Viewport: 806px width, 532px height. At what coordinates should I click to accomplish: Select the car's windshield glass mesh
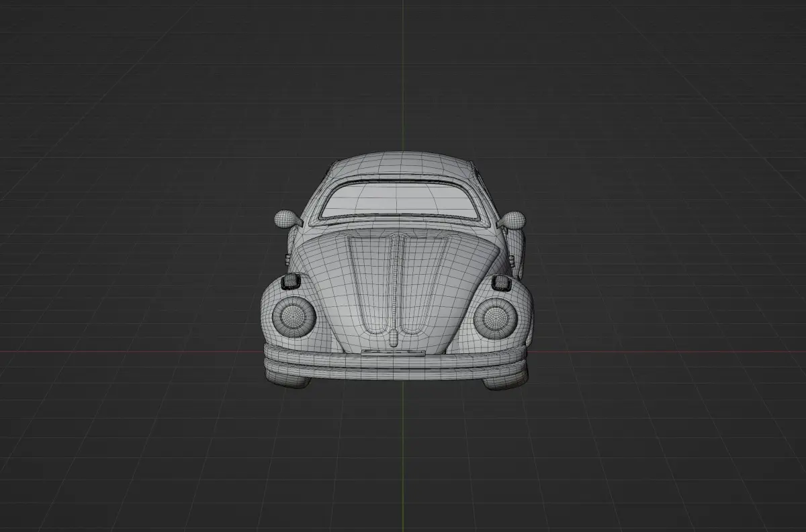pos(401,199)
